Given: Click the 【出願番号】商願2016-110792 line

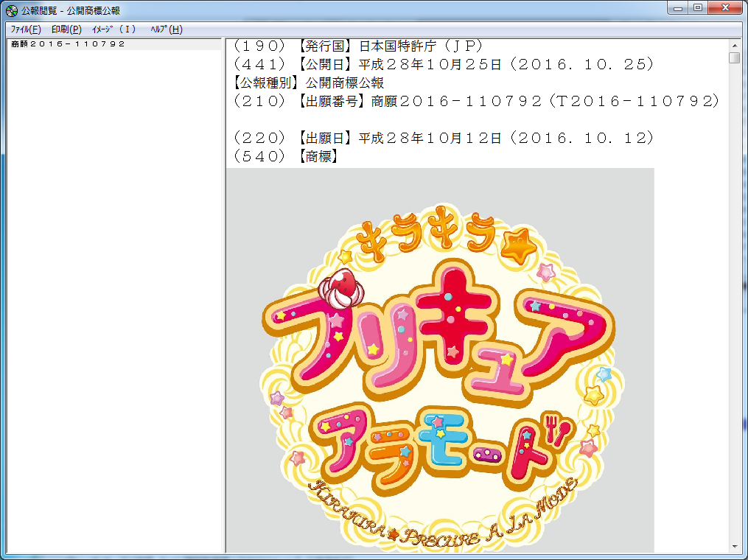Looking at the screenshot, I should [x=476, y=101].
